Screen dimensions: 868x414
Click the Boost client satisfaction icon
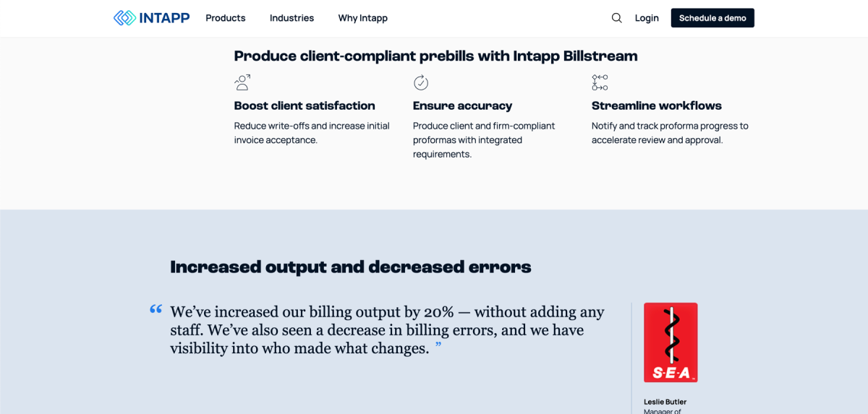242,82
